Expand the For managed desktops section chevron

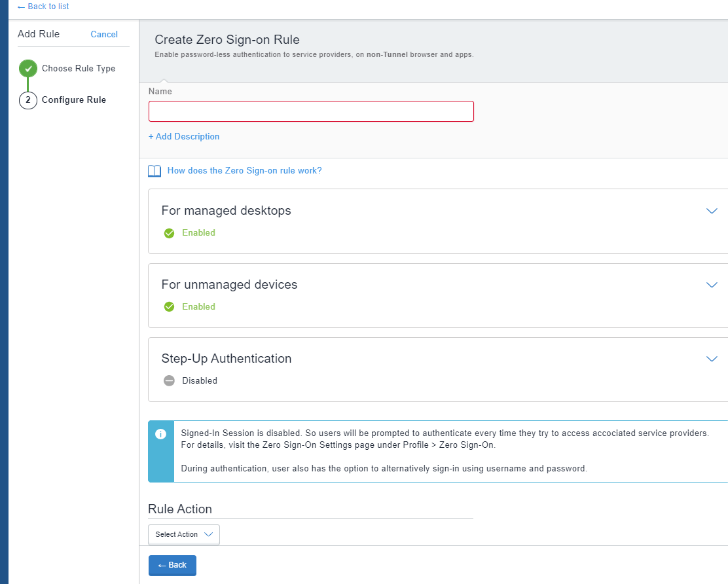click(712, 211)
